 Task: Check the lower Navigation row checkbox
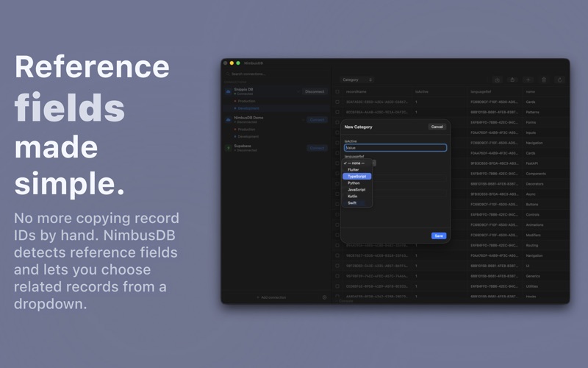[x=337, y=255]
